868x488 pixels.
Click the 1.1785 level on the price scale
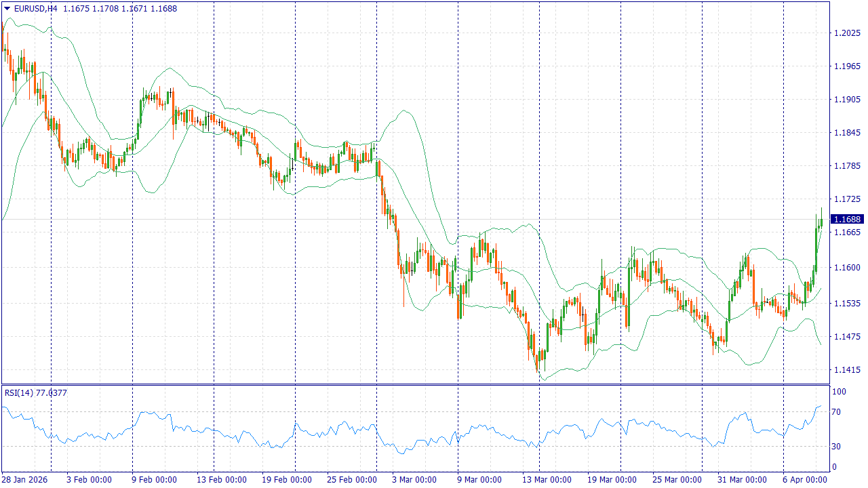846,166
